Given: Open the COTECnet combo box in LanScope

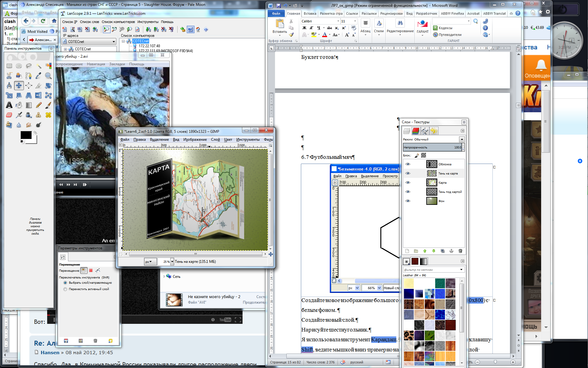Looking at the screenshot, I should click(x=89, y=42).
